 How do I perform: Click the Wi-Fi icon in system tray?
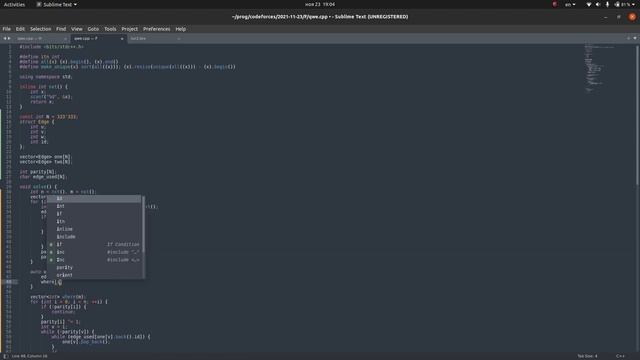click(589, 4)
